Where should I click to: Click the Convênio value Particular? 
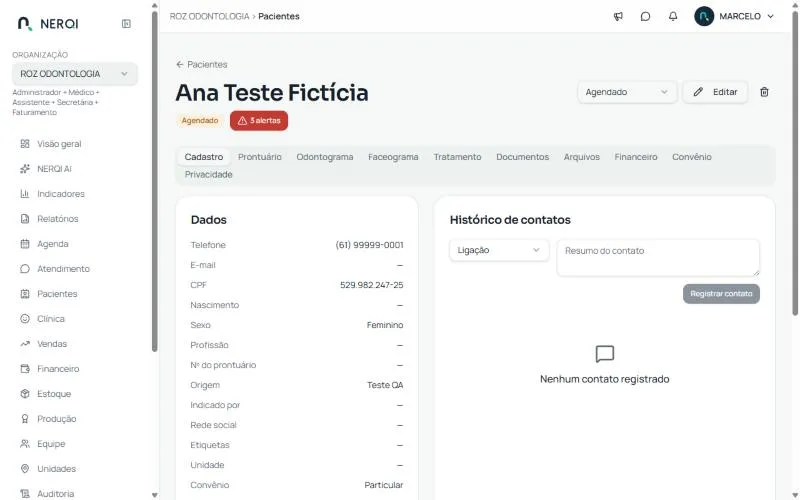point(384,485)
